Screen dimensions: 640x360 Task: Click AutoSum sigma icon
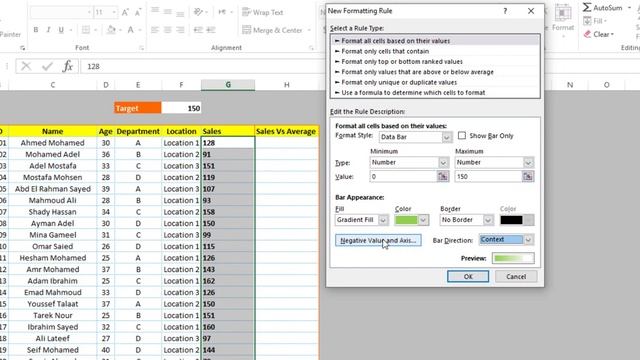[587, 7]
